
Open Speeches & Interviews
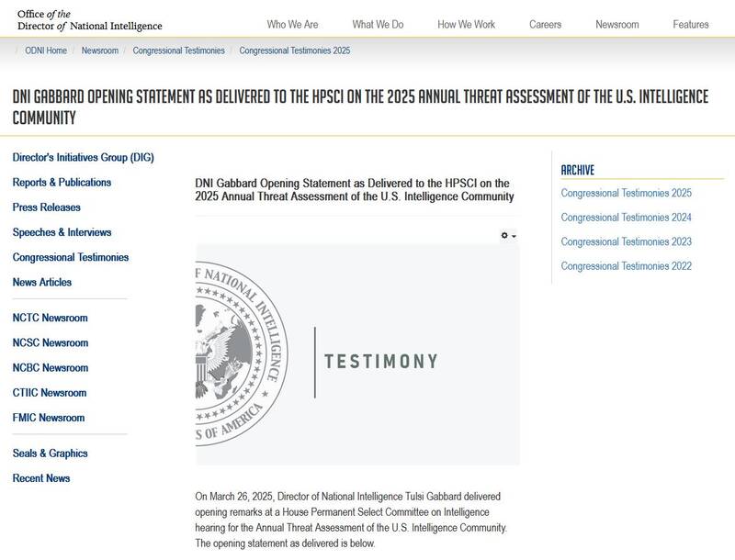click(x=62, y=232)
